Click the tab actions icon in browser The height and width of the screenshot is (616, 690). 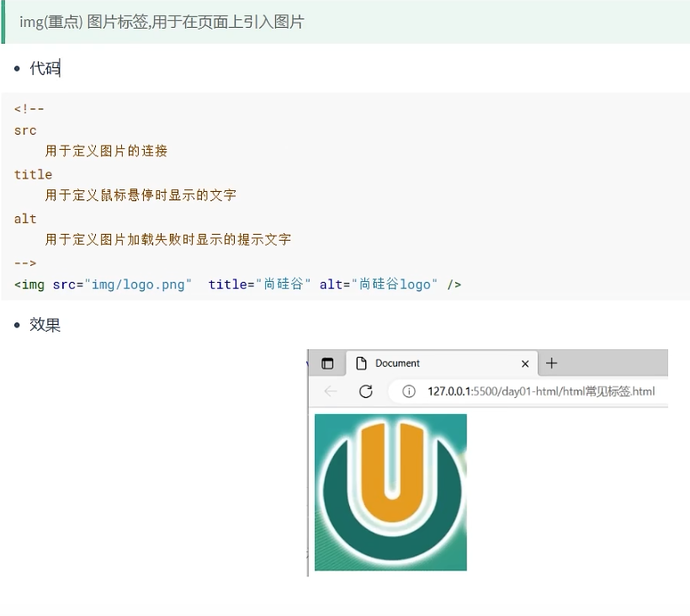[x=327, y=364]
